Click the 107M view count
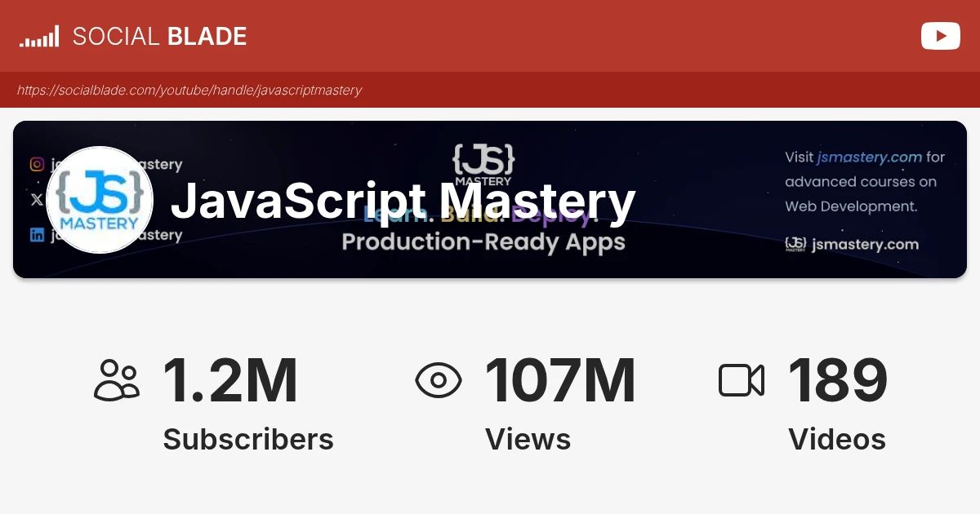The height and width of the screenshot is (514, 980). (x=560, y=381)
